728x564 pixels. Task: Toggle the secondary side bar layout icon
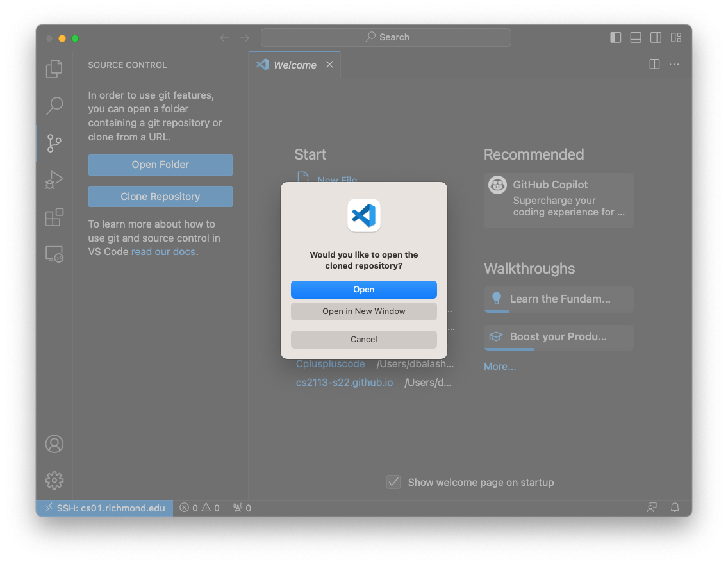click(656, 38)
